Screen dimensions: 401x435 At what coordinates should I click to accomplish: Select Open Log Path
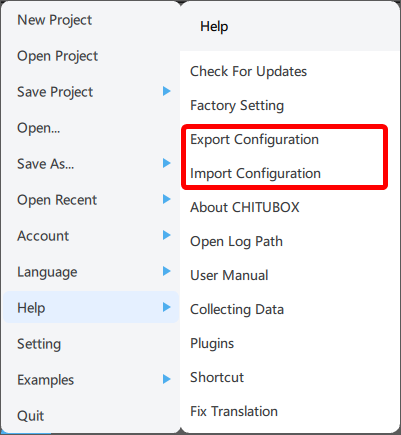[x=236, y=241]
